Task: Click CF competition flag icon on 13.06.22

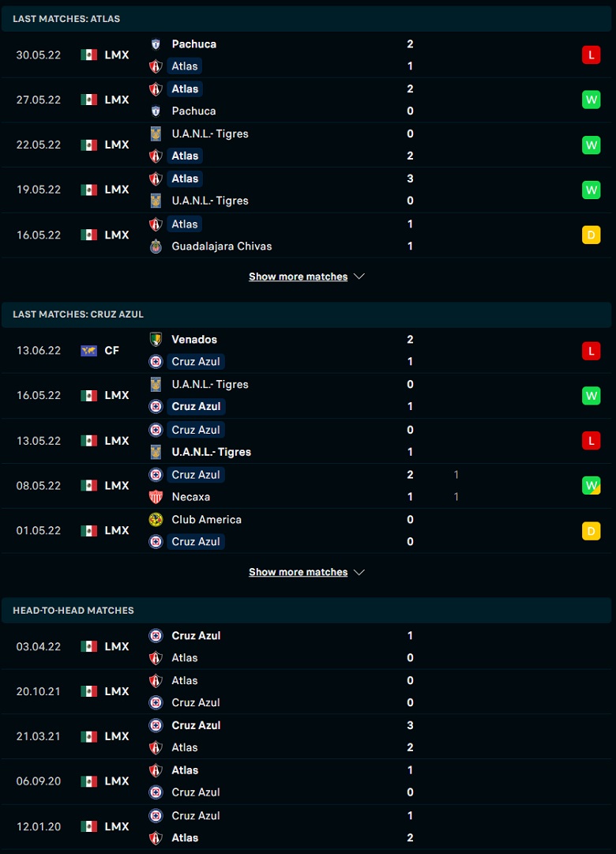Action: [88, 351]
